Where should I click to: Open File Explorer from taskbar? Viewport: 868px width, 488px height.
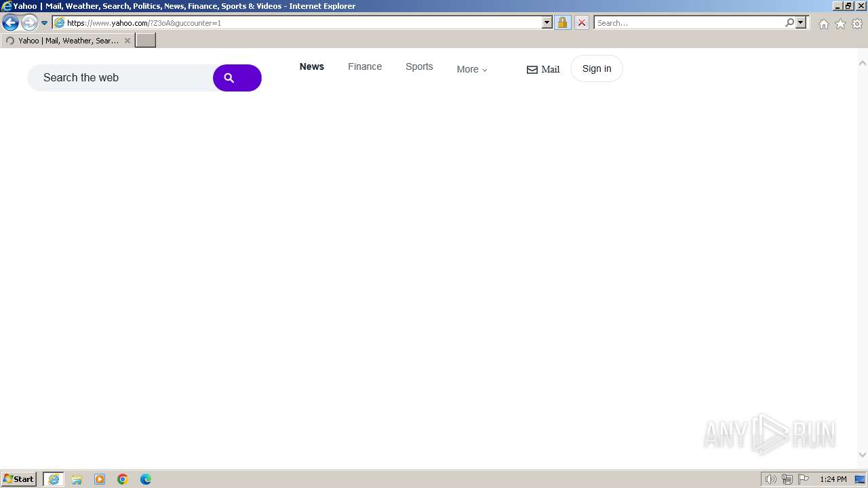pyautogui.click(x=77, y=479)
